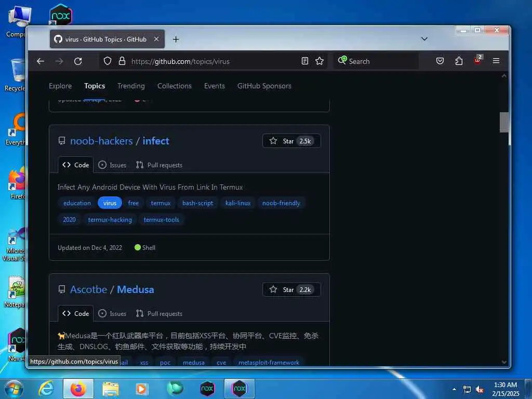
Task: Select the termux-tools topic tag
Action: (161, 220)
